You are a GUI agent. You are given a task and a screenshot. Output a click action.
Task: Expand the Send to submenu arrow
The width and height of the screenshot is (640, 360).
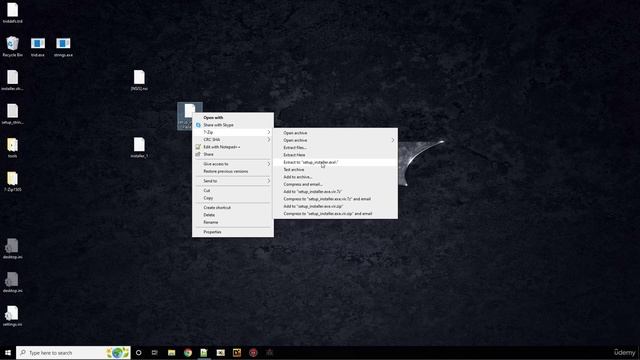pos(269,181)
